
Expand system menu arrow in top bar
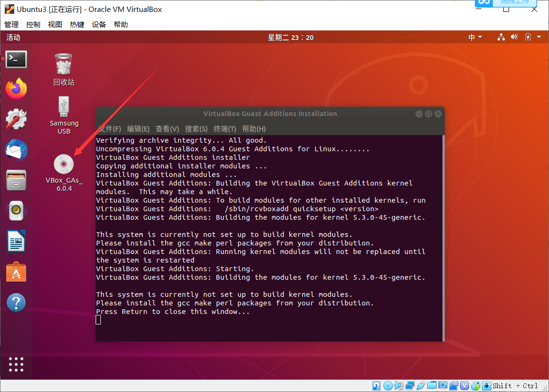click(539, 37)
